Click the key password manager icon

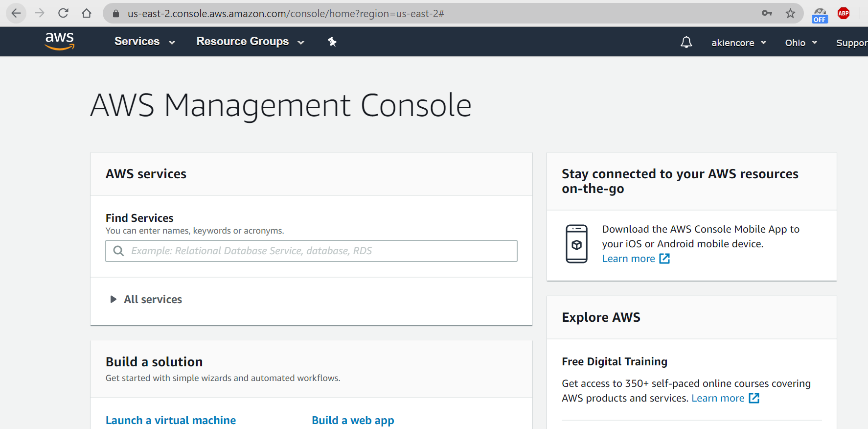click(x=767, y=13)
